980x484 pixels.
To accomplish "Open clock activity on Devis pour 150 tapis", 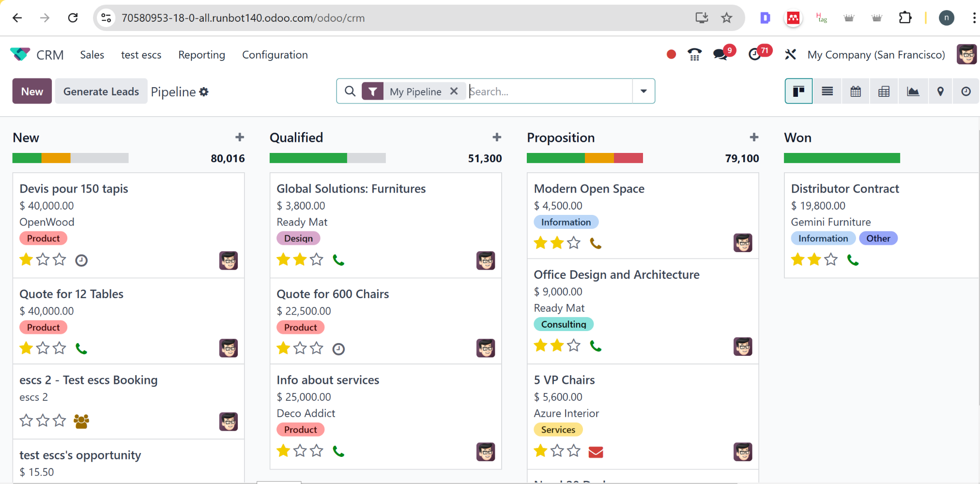I will pos(81,260).
